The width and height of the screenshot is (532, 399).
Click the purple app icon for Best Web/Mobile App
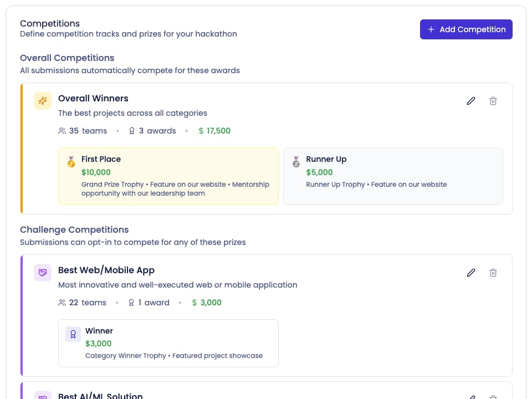pos(42,273)
